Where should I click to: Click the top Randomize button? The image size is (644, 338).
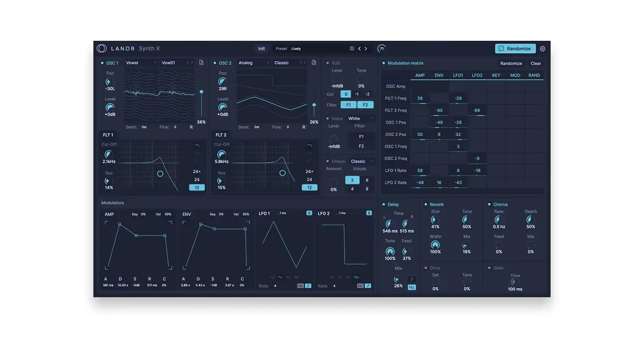point(515,48)
